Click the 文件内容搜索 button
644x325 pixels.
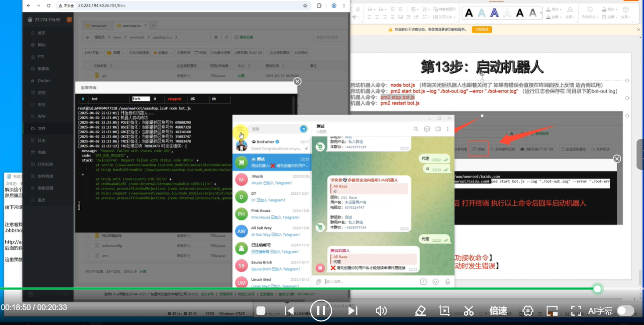[139, 53]
